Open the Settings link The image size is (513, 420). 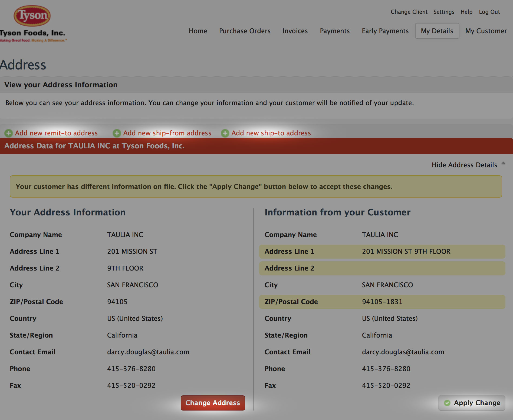[x=444, y=12]
